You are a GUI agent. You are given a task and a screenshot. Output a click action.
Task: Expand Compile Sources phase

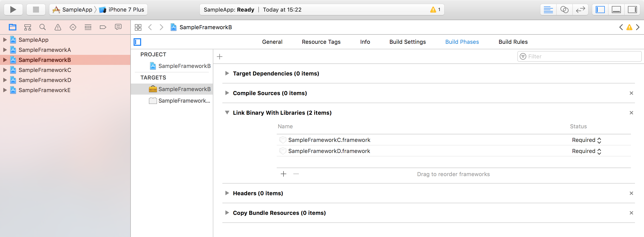tap(227, 93)
